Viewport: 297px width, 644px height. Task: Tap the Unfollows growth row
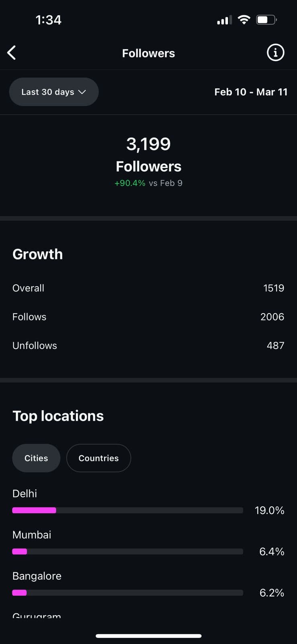[x=148, y=345]
